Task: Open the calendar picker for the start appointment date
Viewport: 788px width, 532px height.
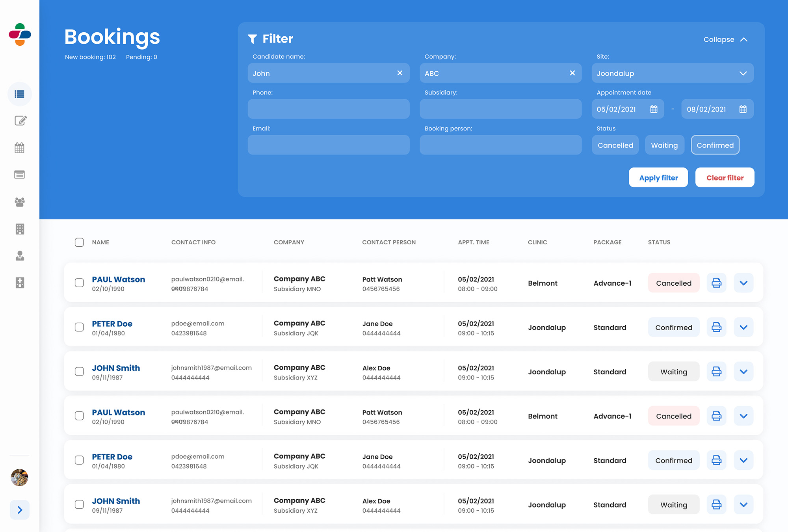Action: point(654,109)
